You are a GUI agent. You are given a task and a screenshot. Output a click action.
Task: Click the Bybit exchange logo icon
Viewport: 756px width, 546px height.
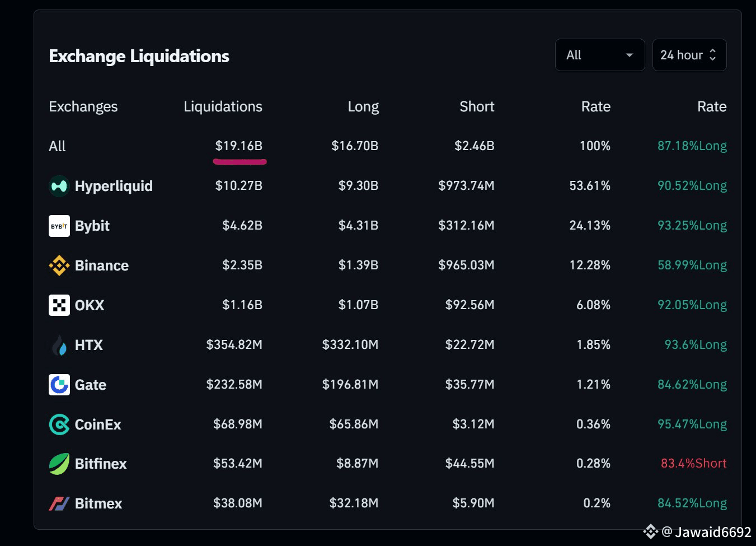[x=59, y=226]
